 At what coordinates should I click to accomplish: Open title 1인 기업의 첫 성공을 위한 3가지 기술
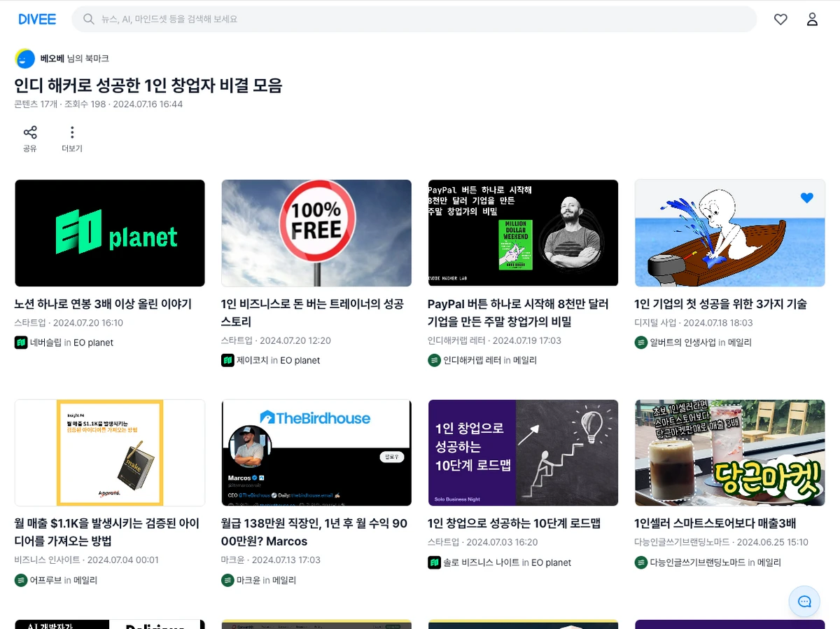coord(721,305)
